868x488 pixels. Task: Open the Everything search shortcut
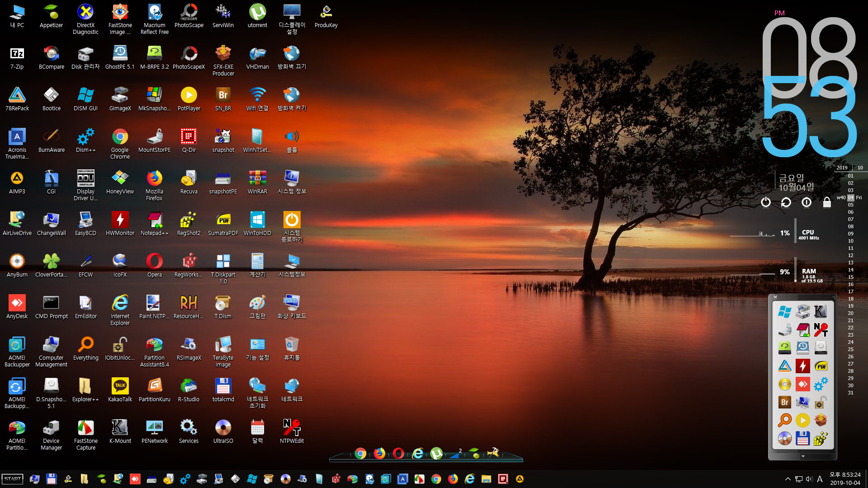pos(86,349)
